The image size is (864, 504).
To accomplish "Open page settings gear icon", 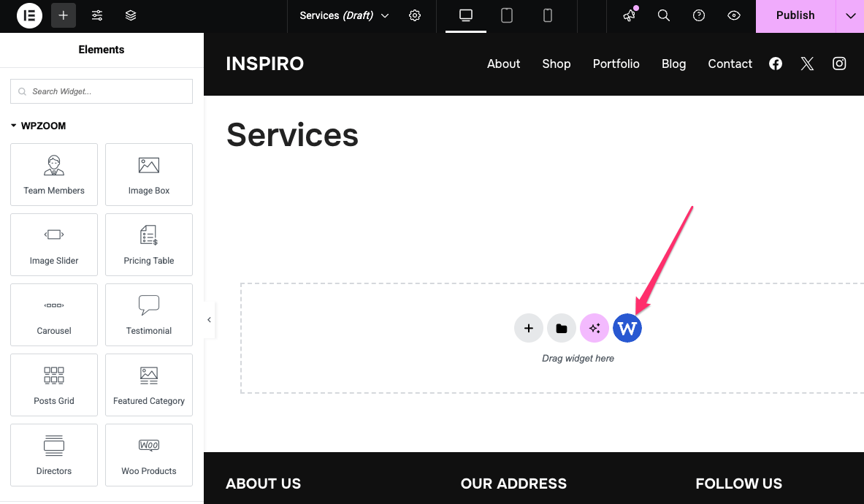I will [415, 15].
